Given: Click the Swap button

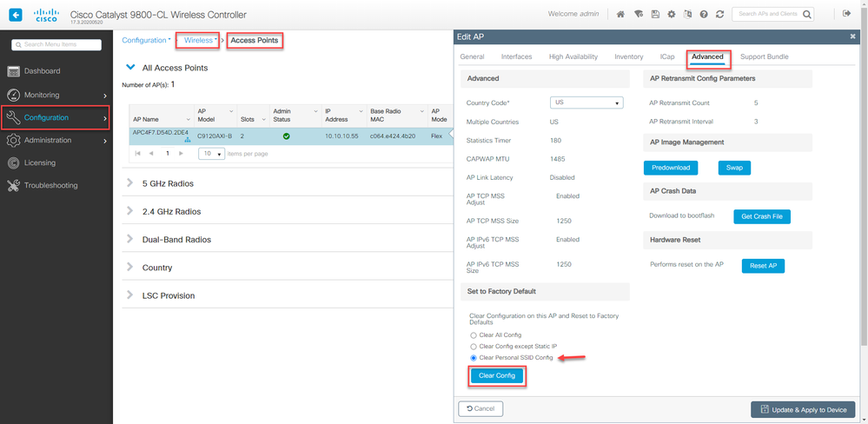Looking at the screenshot, I should pos(734,168).
